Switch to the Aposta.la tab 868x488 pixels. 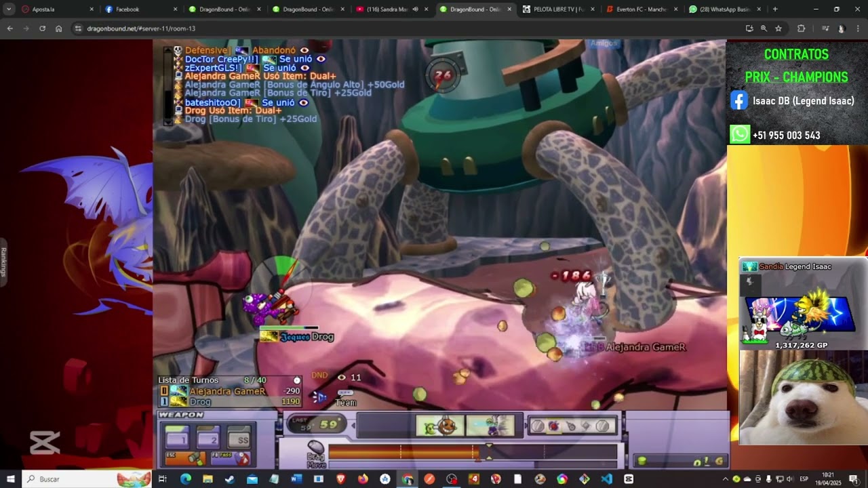[x=57, y=9]
